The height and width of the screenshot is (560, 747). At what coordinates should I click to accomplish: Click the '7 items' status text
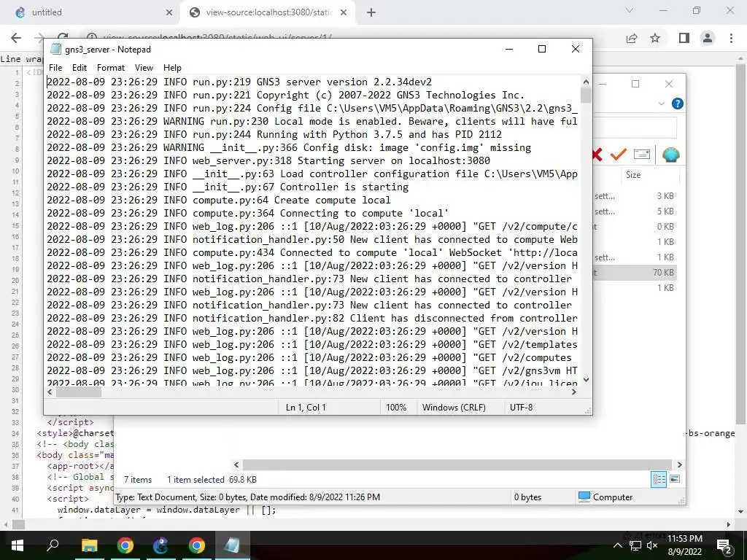tap(138, 480)
